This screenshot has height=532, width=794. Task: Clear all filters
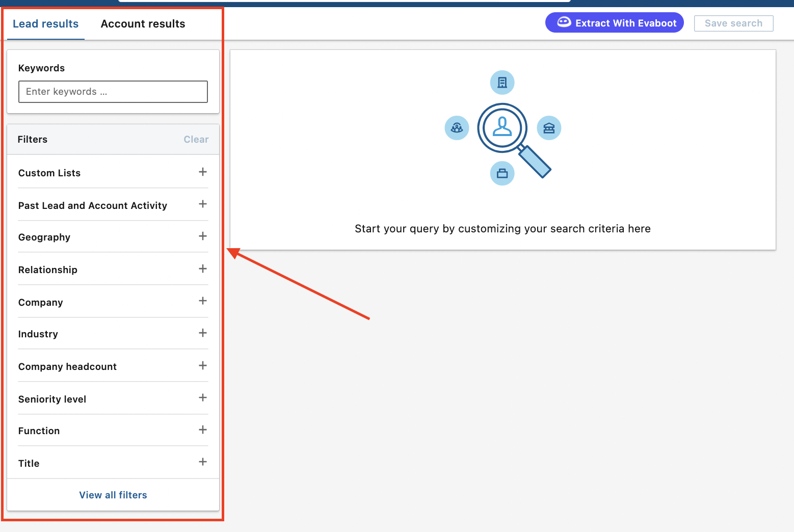point(196,140)
